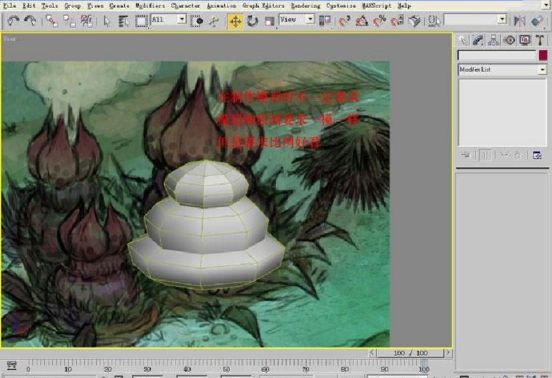Click the Align tool icon
Image resolution: width=552 pixels, height=378 pixels.
tap(537, 21)
